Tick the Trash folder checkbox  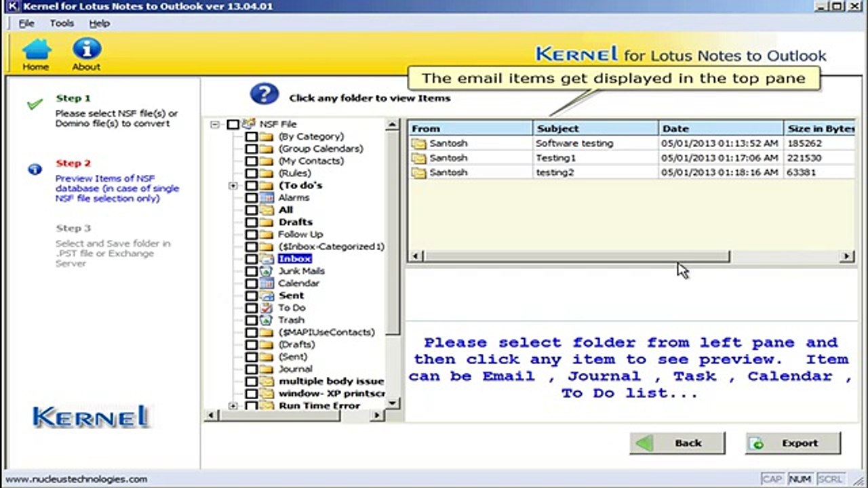click(252, 319)
